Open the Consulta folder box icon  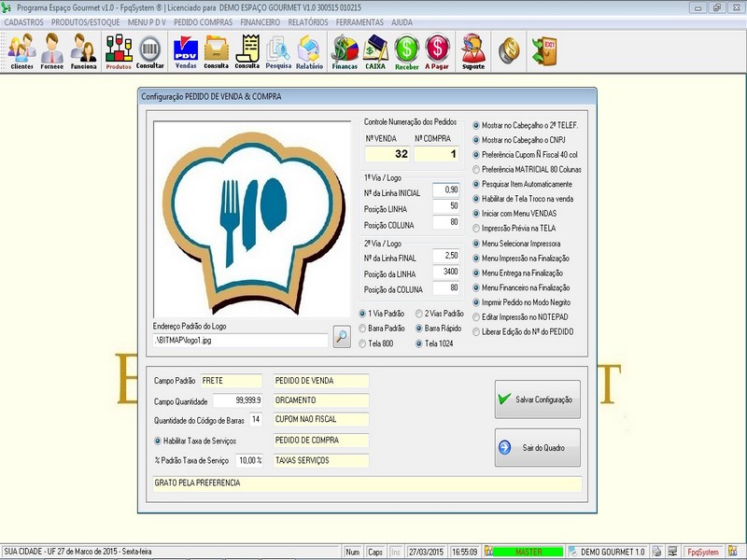[217, 51]
